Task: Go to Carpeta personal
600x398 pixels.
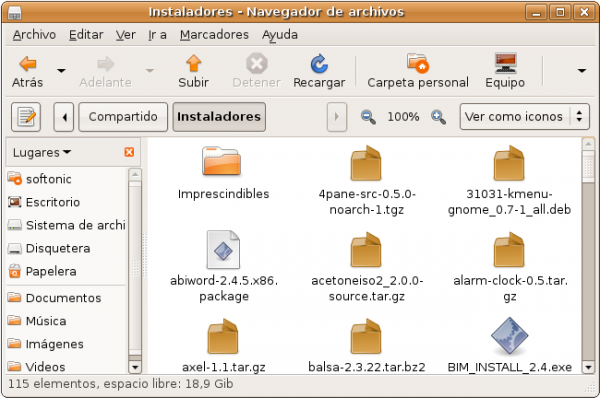Action: pos(418,71)
